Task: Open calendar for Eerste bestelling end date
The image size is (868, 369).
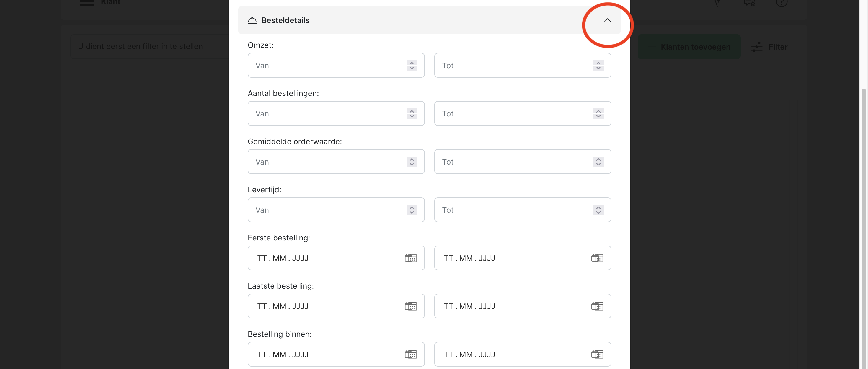Action: coord(597,258)
